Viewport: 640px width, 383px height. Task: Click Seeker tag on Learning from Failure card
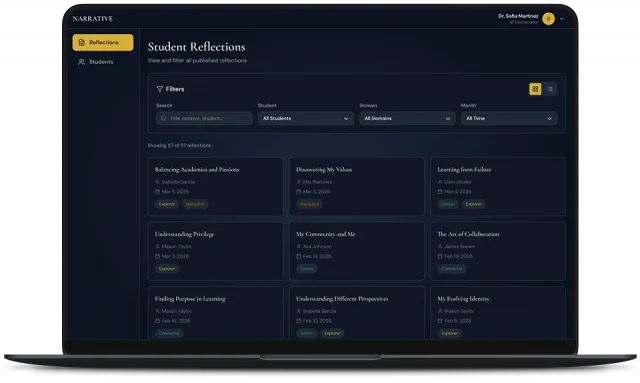click(448, 204)
